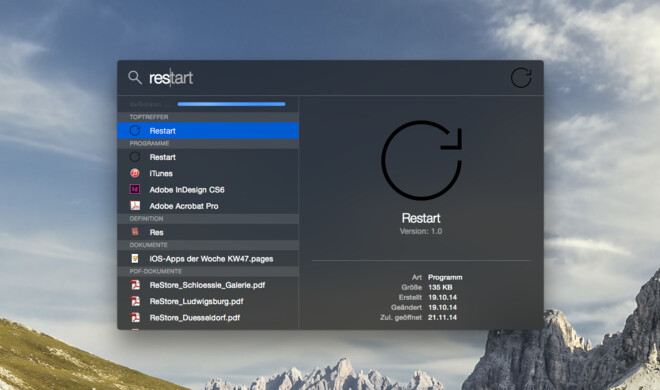Click Version: 1.0 text in preview
Screen dimensions: 660x390
tap(421, 231)
